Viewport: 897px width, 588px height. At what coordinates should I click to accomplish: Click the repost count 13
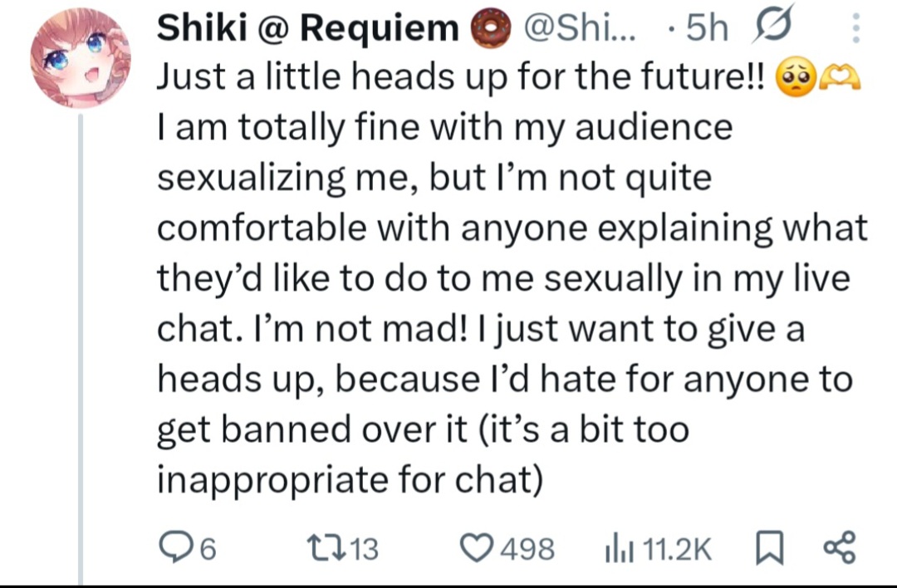click(363, 549)
